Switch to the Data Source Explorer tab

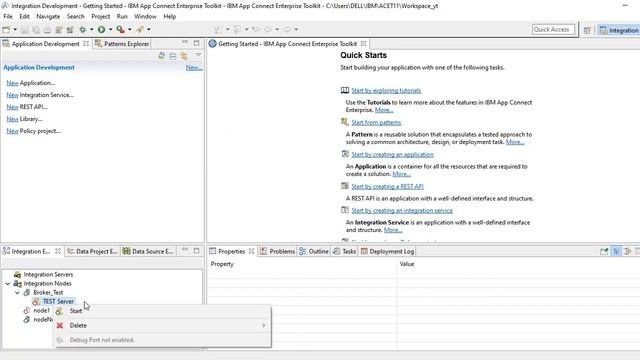(148, 251)
